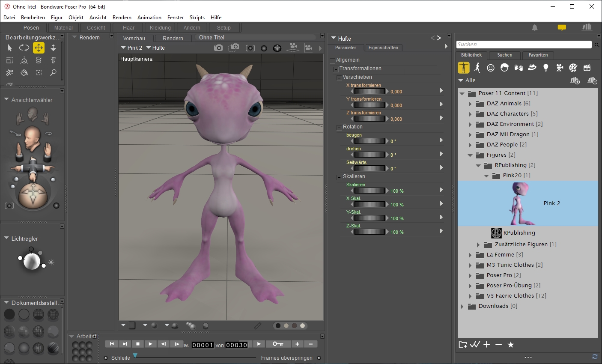Open the yellow chat message icon

pyautogui.click(x=562, y=28)
